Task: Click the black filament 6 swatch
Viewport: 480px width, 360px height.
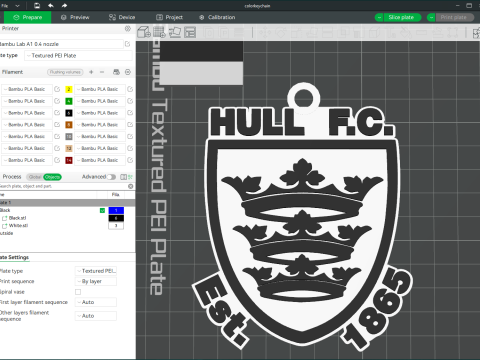Action: 69,113
